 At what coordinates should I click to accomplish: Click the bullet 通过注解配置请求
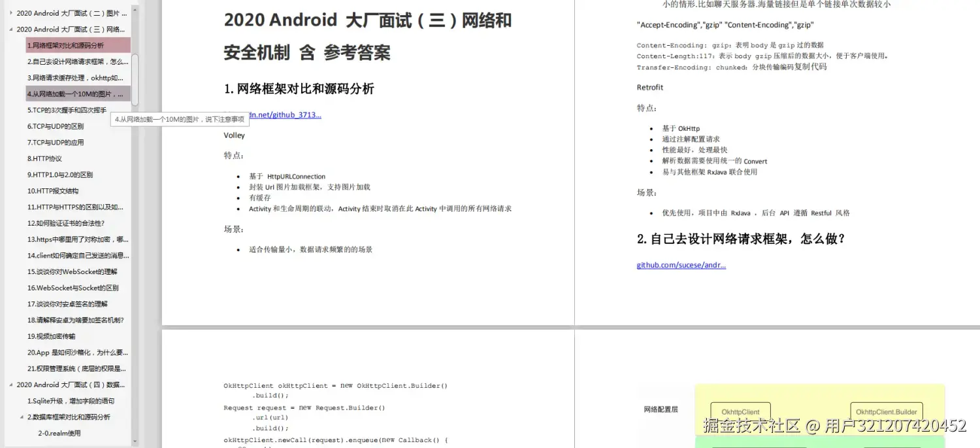(691, 139)
